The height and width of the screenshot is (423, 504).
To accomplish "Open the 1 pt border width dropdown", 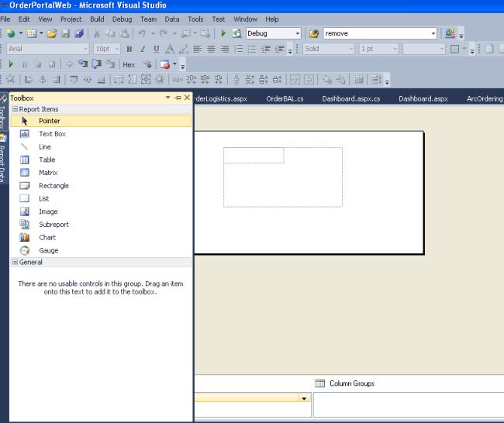I will tap(395, 49).
